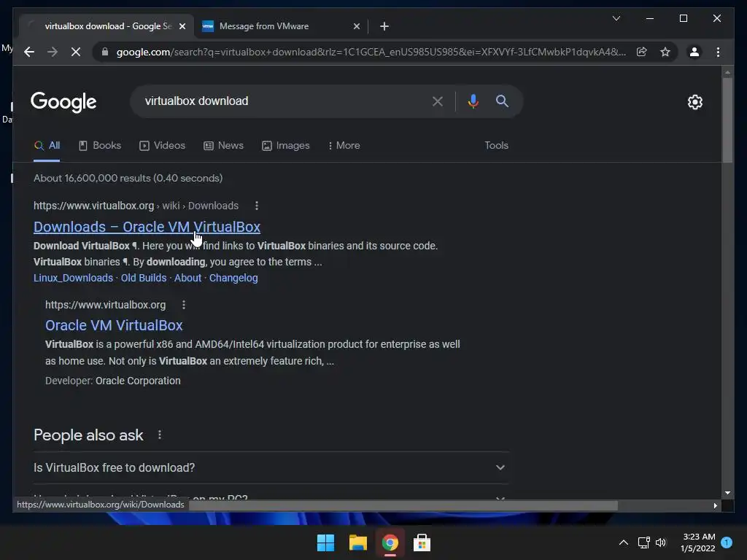The height and width of the screenshot is (560, 747).
Task: Switch to the Message from VMware tab
Action: coord(281,26)
